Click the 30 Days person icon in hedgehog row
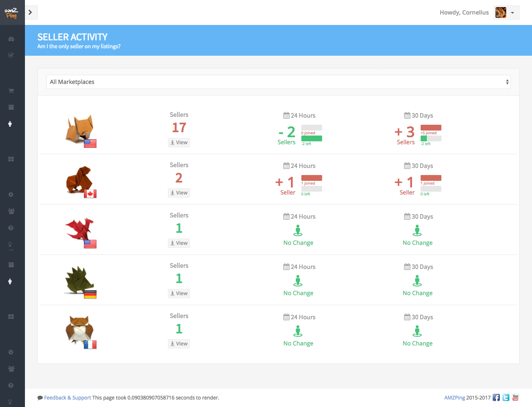 coord(417,281)
